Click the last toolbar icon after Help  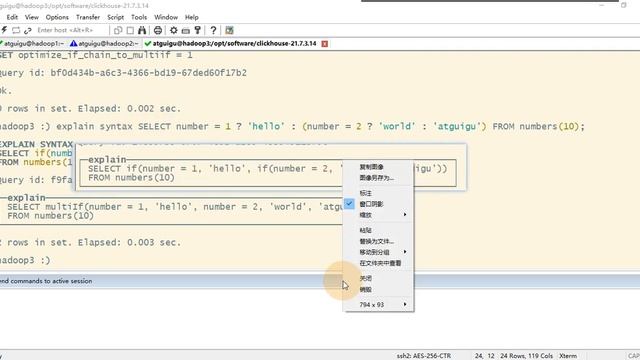(x=229, y=30)
